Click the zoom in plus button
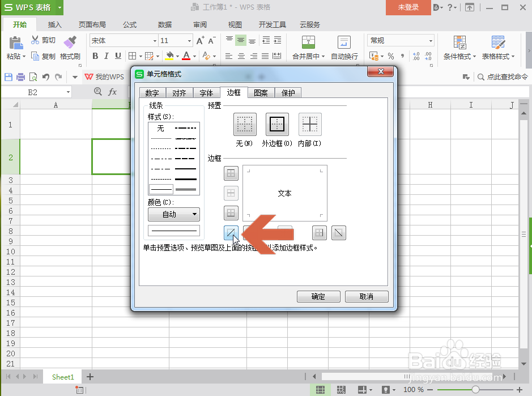Image resolution: width=532 pixels, height=396 pixels. tap(520, 390)
